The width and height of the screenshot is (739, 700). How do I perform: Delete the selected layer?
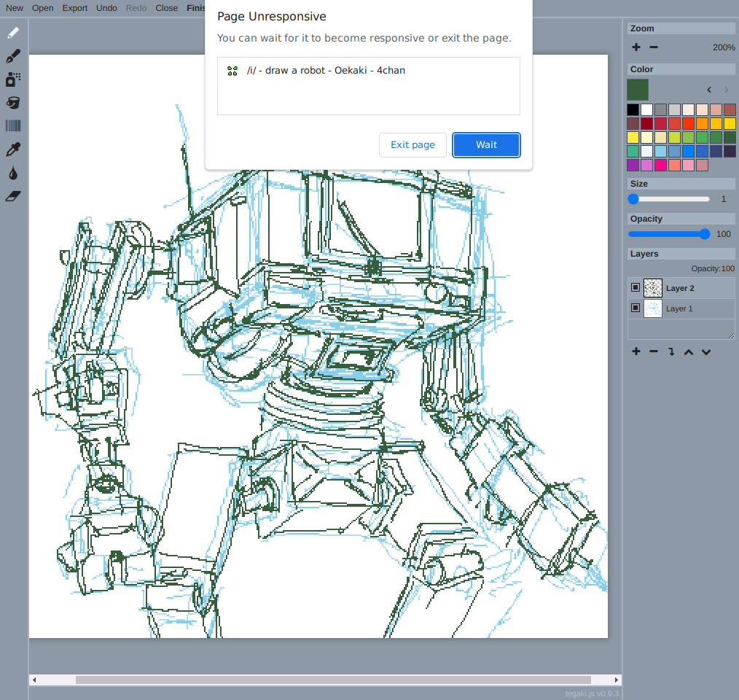pos(654,351)
